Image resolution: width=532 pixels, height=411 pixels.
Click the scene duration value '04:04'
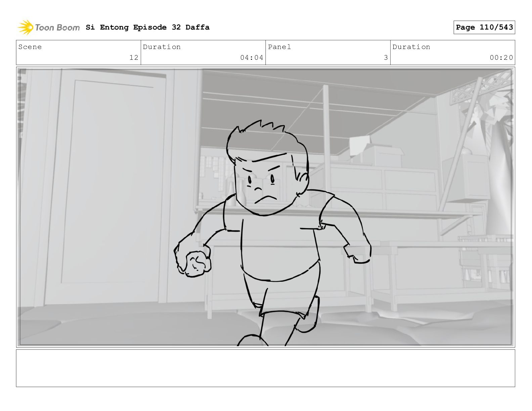coord(252,57)
